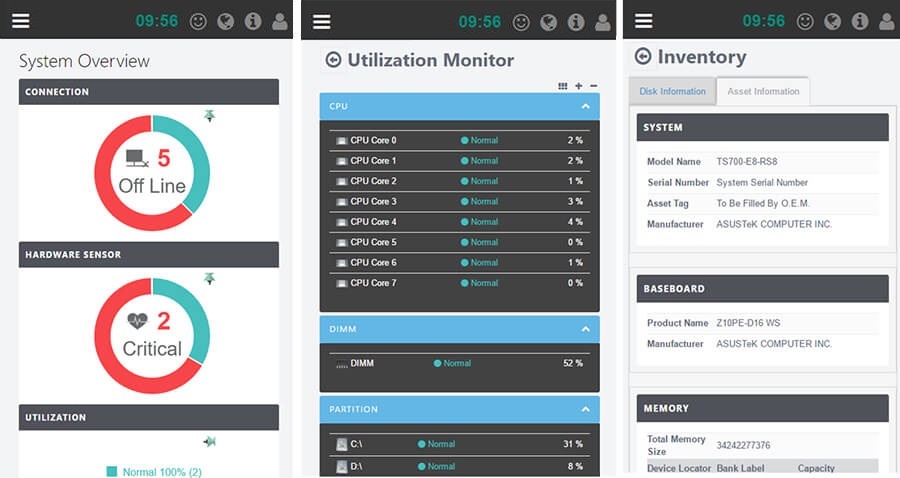900x478 pixels.
Task: Click model name TS700-E8-RS8
Action: pyautogui.click(x=746, y=162)
